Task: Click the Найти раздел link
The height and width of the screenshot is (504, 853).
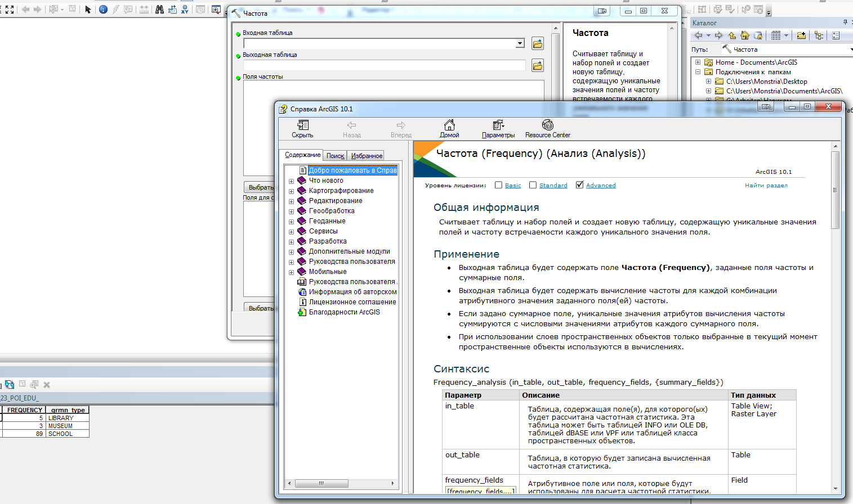Action: (766, 186)
